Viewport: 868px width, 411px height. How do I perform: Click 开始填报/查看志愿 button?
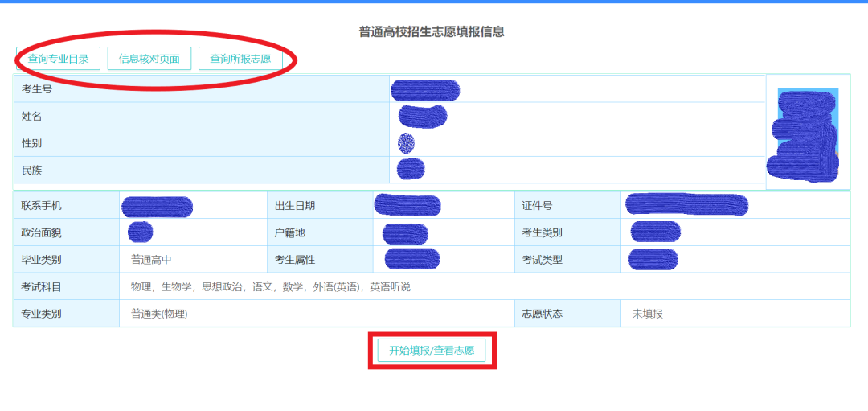pyautogui.click(x=432, y=350)
